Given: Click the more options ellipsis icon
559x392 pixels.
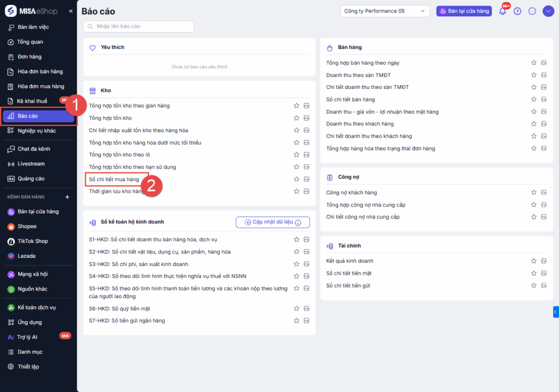Looking at the screenshot, I should point(532,11).
